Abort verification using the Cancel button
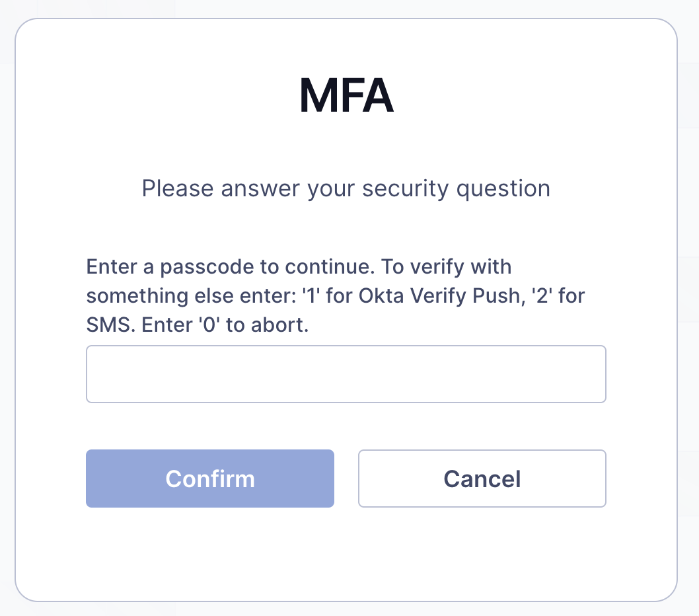Image resolution: width=699 pixels, height=616 pixels. (482, 479)
